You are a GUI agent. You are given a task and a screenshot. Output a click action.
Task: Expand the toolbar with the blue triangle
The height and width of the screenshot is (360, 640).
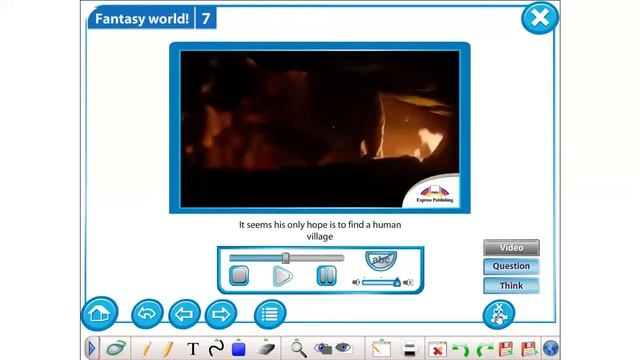point(91,349)
